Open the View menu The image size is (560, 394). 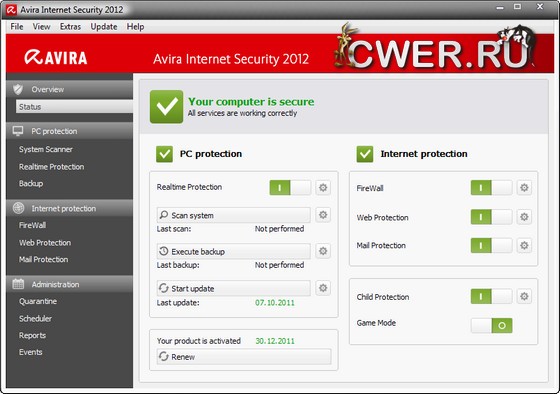pos(41,27)
